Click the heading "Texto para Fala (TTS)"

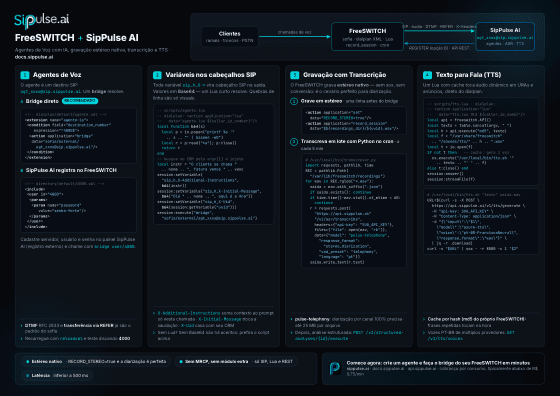[468, 75]
